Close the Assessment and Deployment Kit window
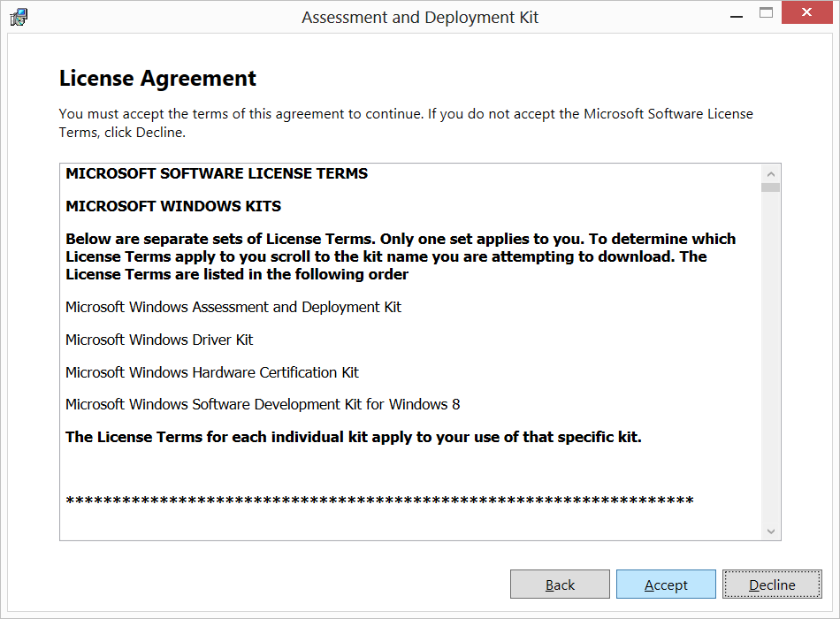The height and width of the screenshot is (619, 840). (x=807, y=13)
